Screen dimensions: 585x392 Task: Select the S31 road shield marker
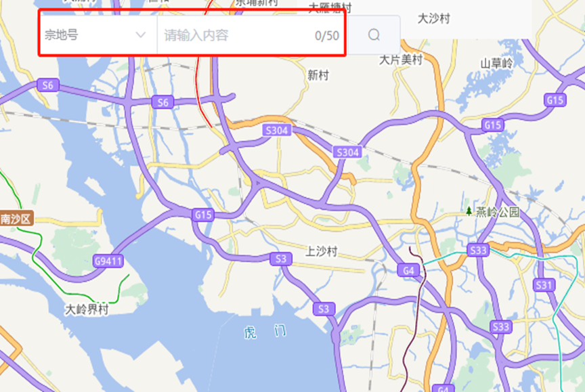[x=544, y=285]
